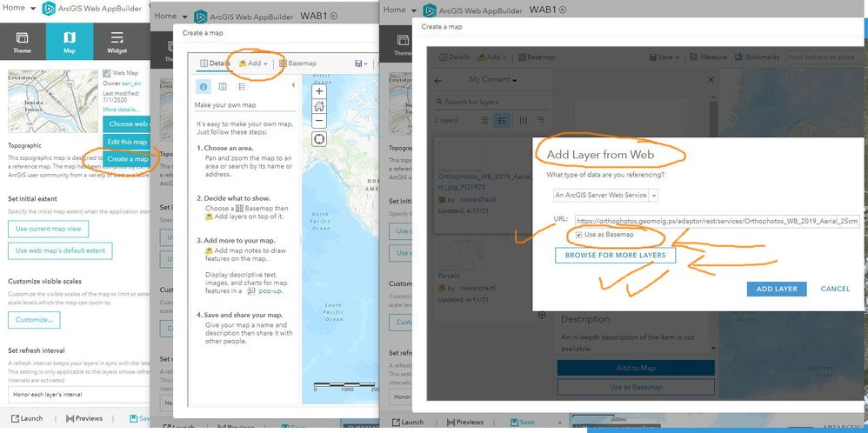
Task: Close the layer search panel with X
Action: pos(711,80)
